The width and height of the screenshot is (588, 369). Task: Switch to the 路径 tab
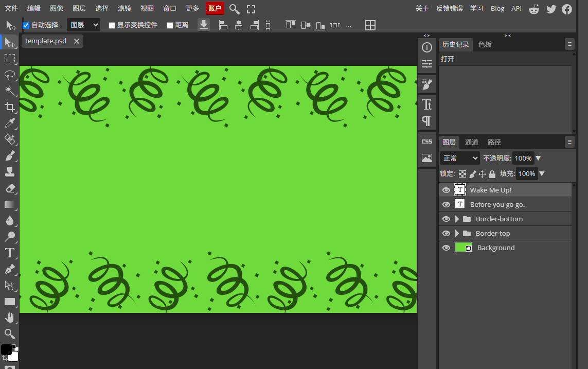pyautogui.click(x=494, y=142)
